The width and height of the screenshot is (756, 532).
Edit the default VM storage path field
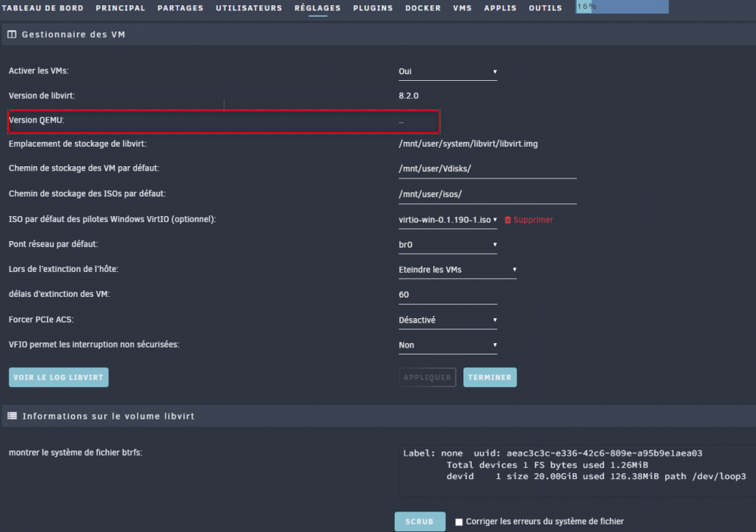(x=488, y=169)
